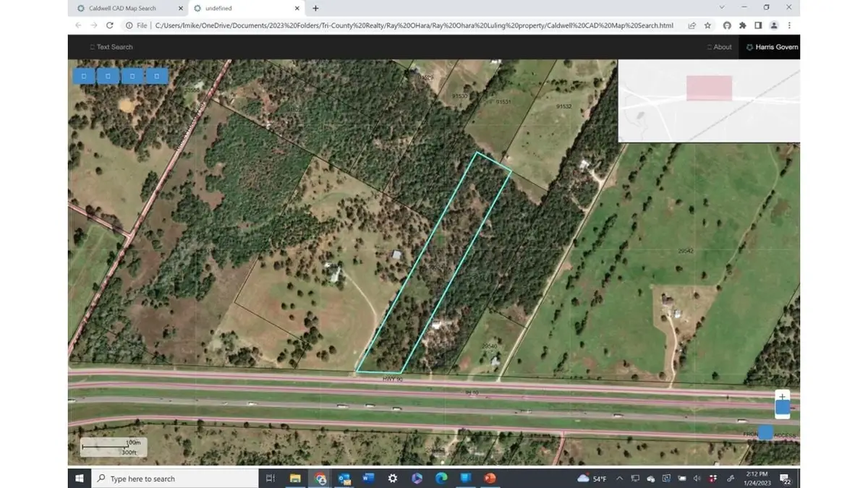
Task: Open the Chrome profile avatar icon
Action: (774, 25)
